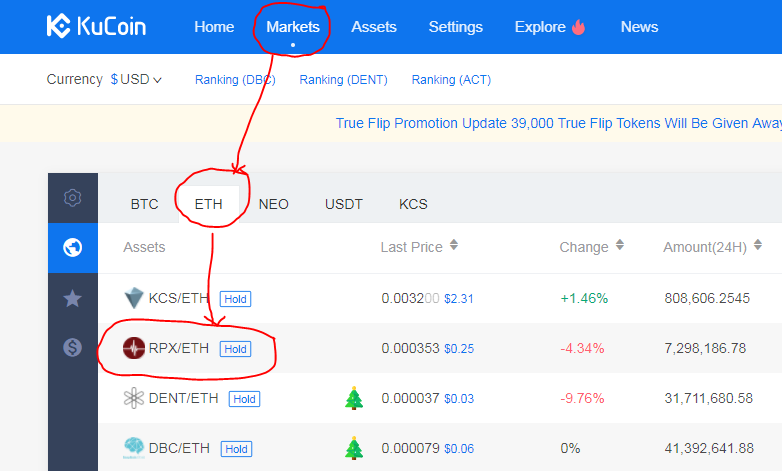The height and width of the screenshot is (471, 782).
Task: Open the gear settings icon in sidebar
Action: click(x=73, y=198)
